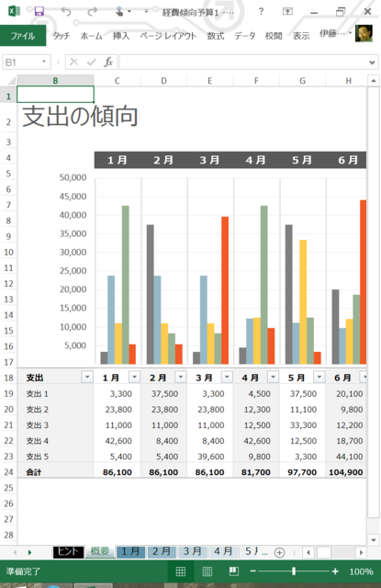
Task: Open Help question mark
Action: pyautogui.click(x=261, y=12)
